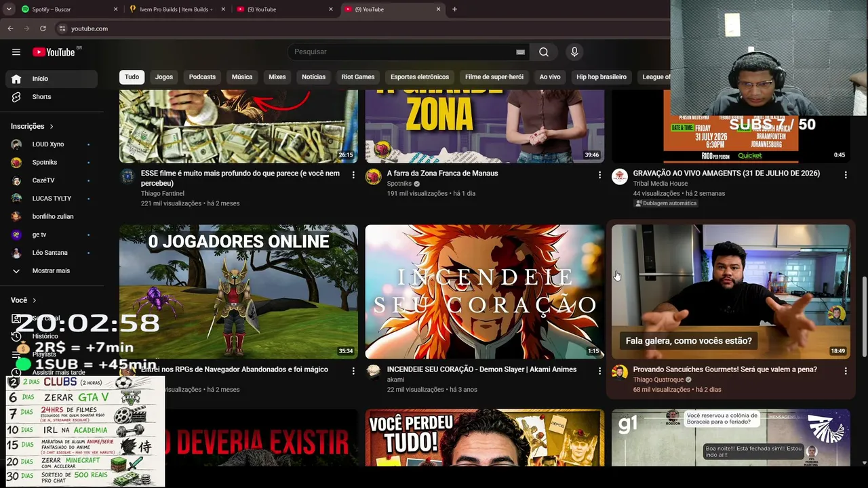Close the Ivern Pro Builds tab
The height and width of the screenshot is (488, 868).
223,9
